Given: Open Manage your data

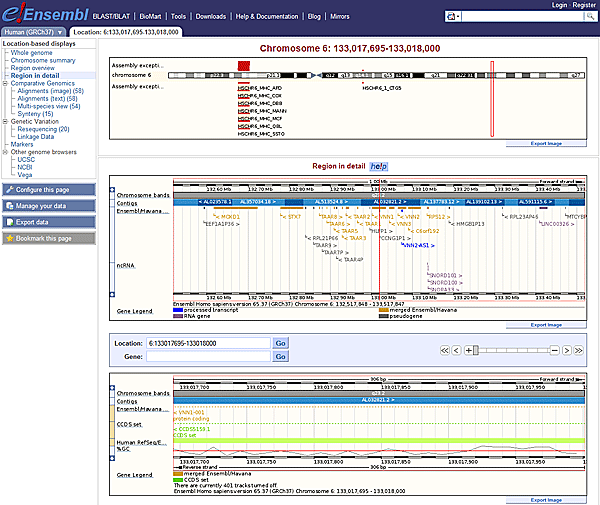Looking at the screenshot, I should pos(49,205).
